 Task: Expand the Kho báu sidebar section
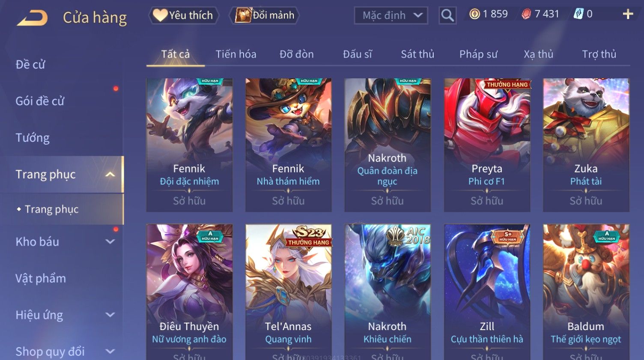(x=110, y=241)
